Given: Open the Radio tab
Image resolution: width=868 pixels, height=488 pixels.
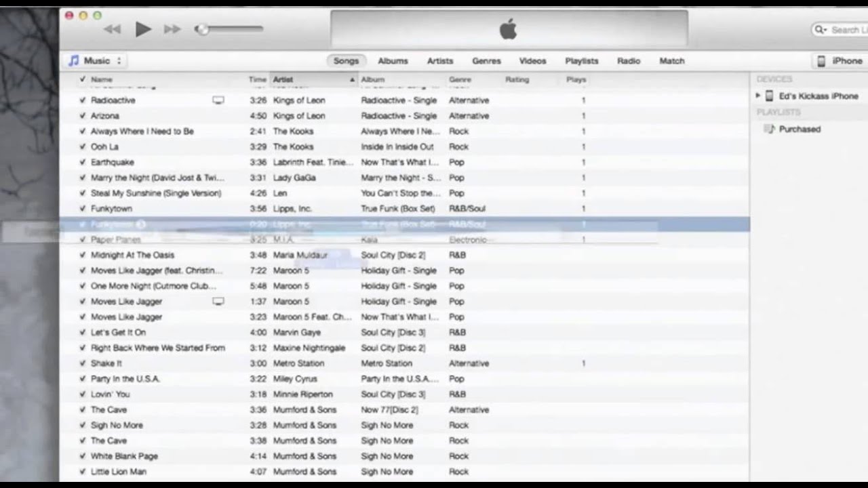Looking at the screenshot, I should click(x=629, y=61).
